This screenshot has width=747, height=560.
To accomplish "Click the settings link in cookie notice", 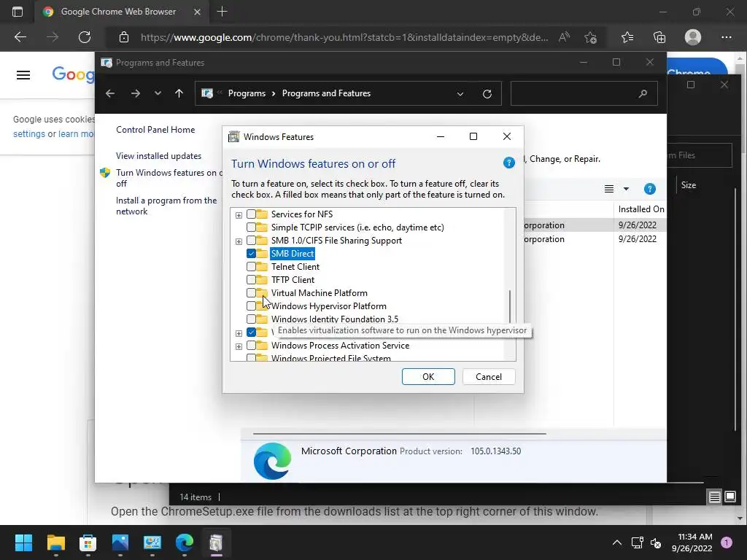I will [x=29, y=134].
